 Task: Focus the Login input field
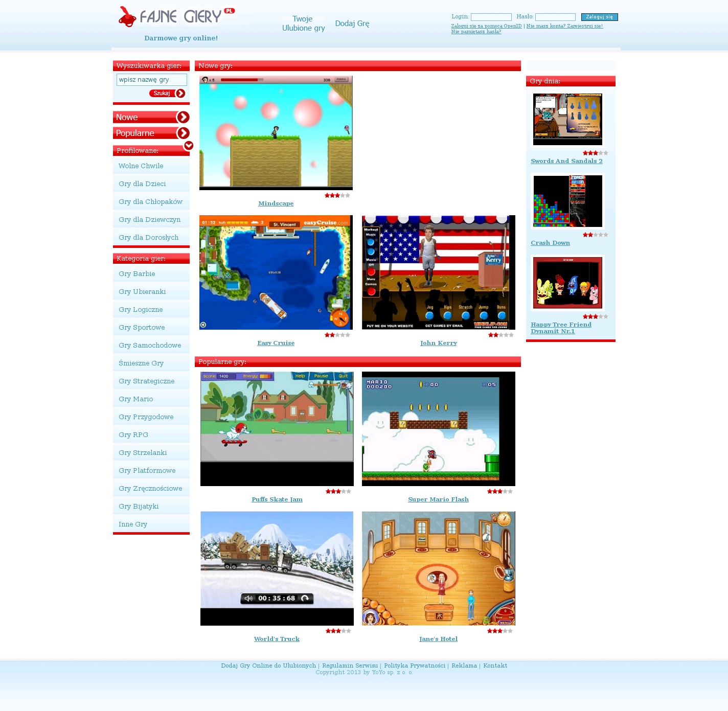click(491, 17)
